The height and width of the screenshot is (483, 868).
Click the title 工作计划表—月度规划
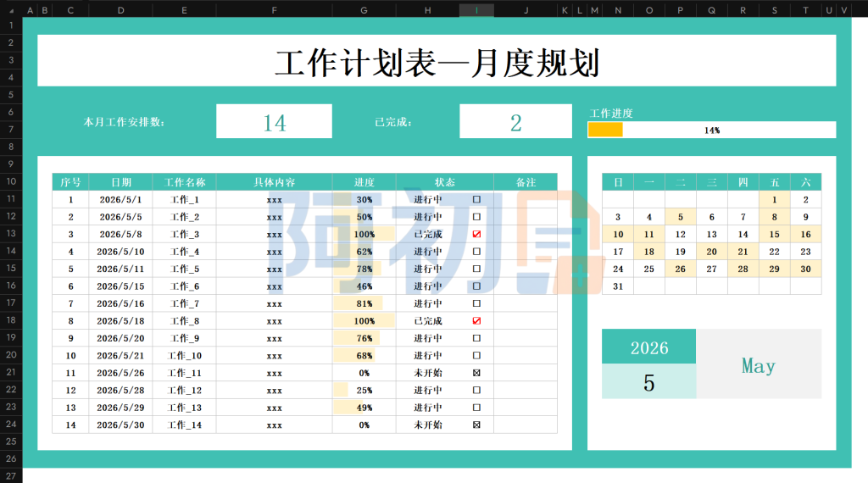click(x=437, y=62)
